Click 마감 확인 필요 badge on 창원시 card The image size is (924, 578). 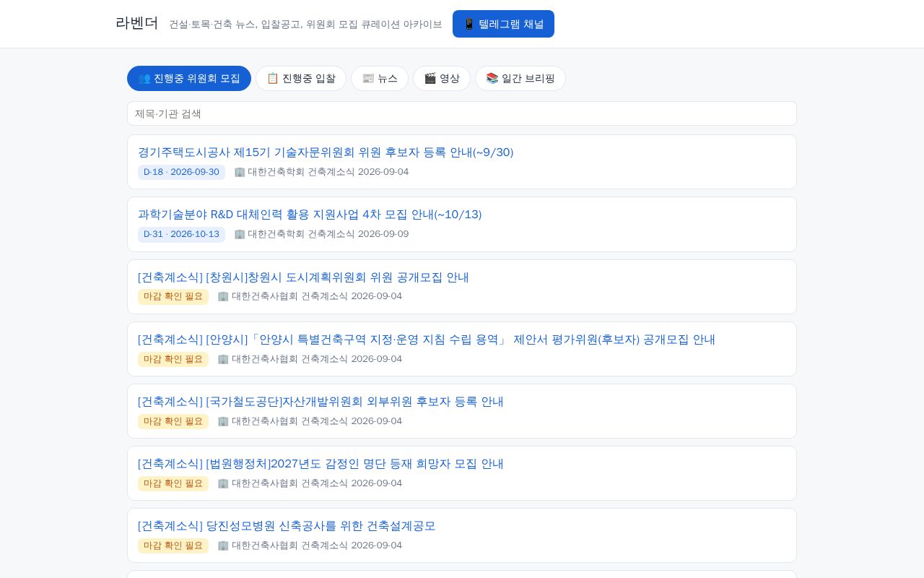[x=173, y=296]
